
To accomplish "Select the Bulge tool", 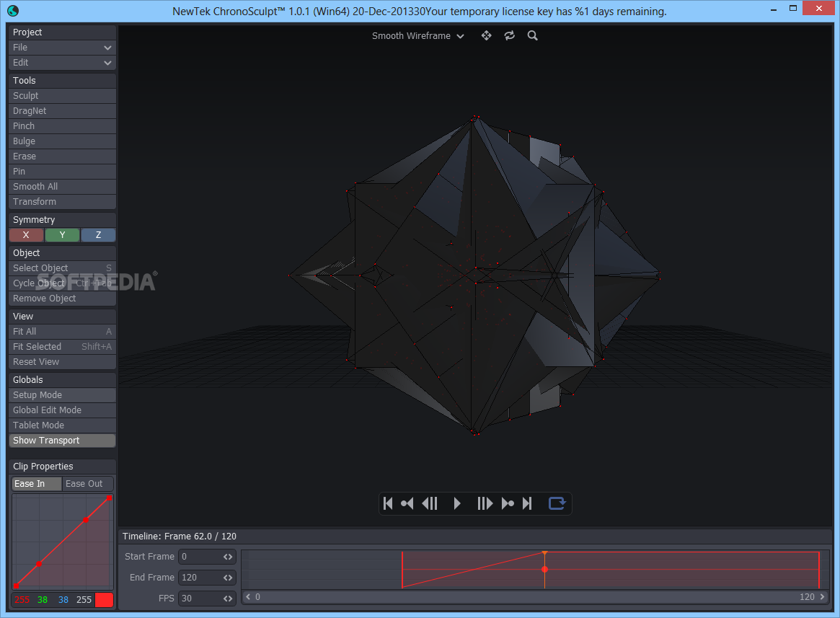I will (x=62, y=141).
